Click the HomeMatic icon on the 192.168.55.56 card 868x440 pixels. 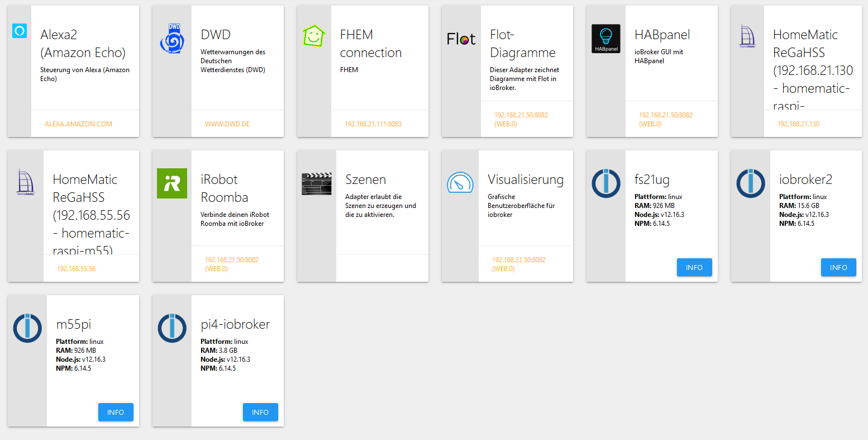coord(26,182)
